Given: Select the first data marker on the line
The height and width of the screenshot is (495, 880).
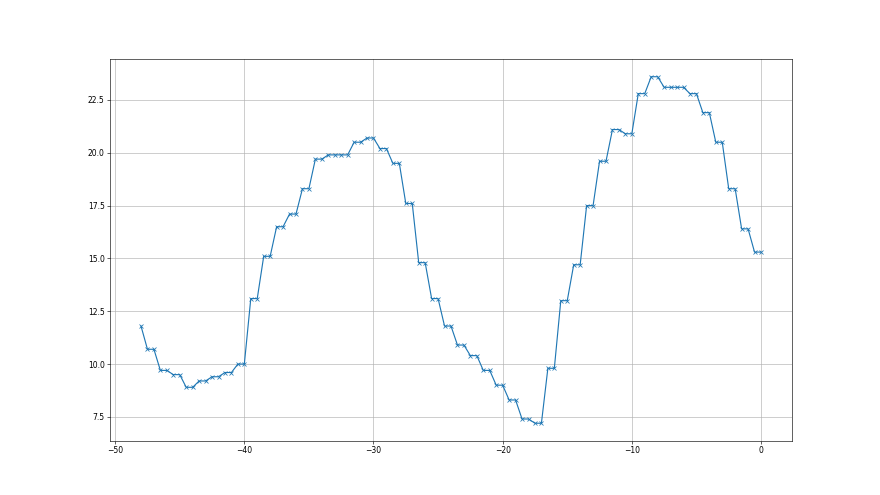Looking at the screenshot, I should pos(141,326).
